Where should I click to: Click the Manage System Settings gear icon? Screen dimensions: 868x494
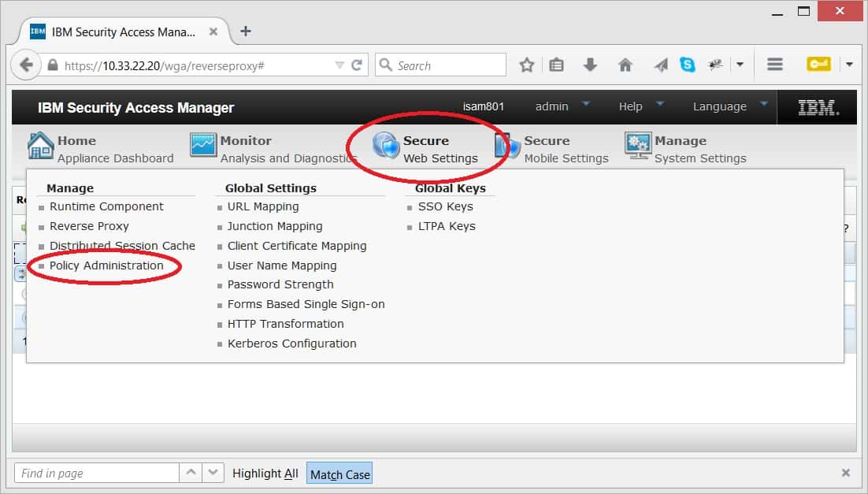click(637, 146)
